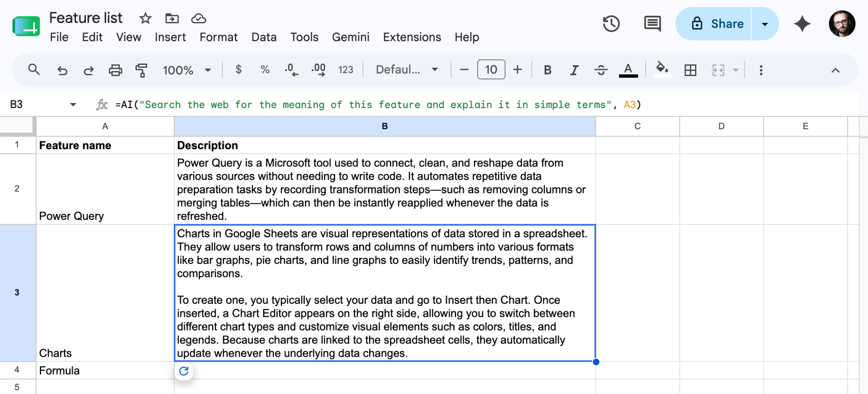Viewport: 868px width, 394px height.
Task: Open the name box dropdown arrow
Action: pyautogui.click(x=73, y=105)
